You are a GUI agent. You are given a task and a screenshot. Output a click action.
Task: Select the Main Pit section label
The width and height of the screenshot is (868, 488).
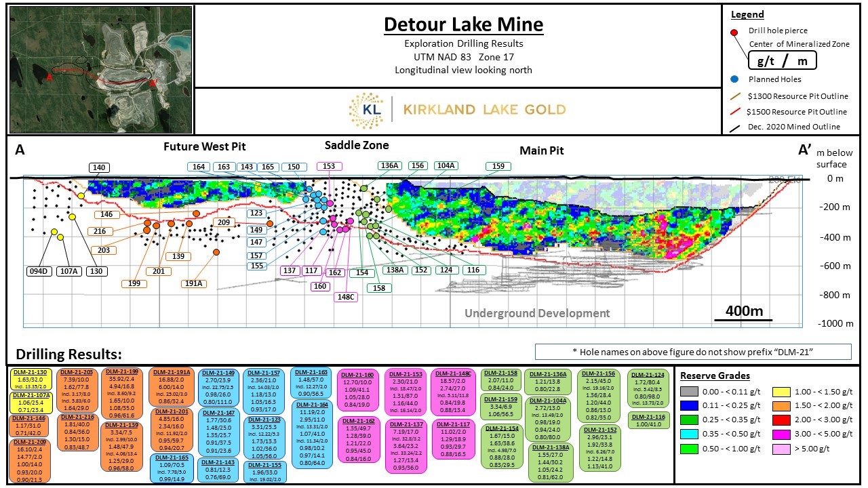tap(540, 150)
